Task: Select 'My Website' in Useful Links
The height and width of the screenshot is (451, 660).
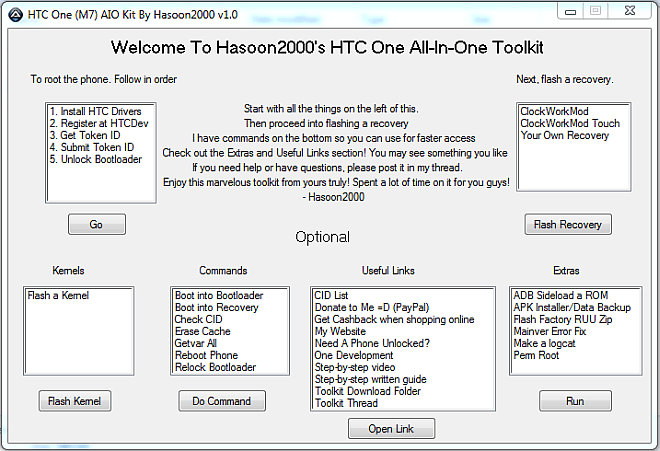Action: pyautogui.click(x=340, y=331)
